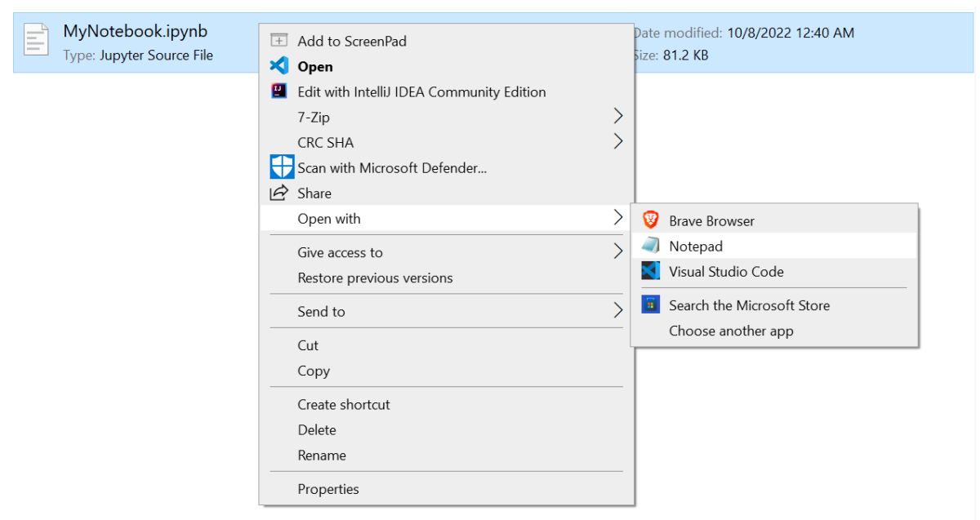Click the IntelliJ IDEA icon in context menu
This screenshot has height=520, width=980.
point(279,91)
